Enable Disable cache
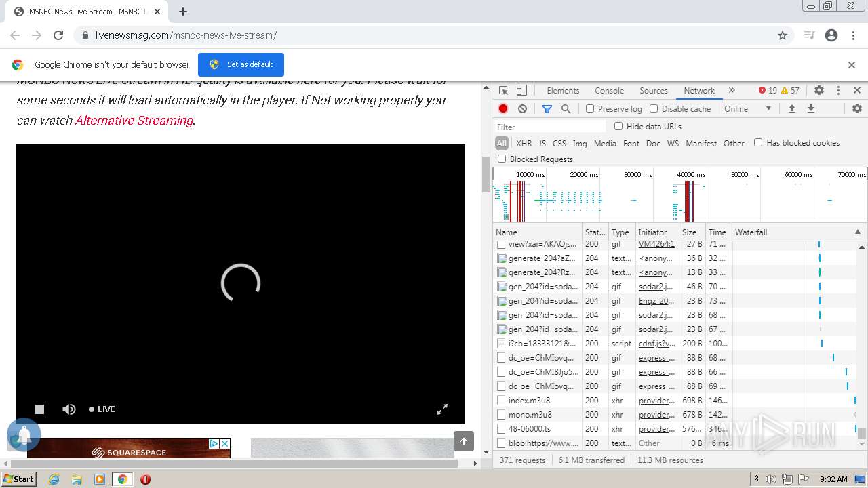Screen dimensions: 868x488 click(654, 108)
